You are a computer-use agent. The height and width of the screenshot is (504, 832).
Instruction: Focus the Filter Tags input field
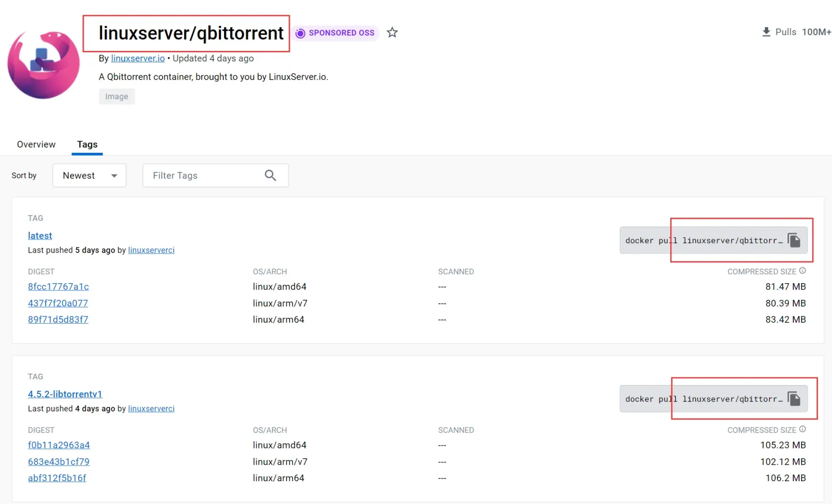[x=205, y=176]
